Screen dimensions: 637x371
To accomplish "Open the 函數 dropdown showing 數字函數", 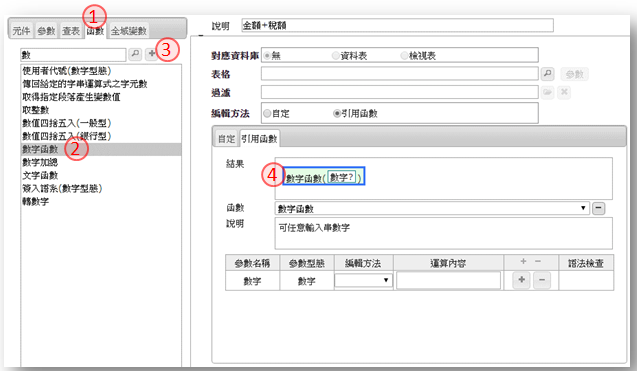I will click(x=432, y=208).
